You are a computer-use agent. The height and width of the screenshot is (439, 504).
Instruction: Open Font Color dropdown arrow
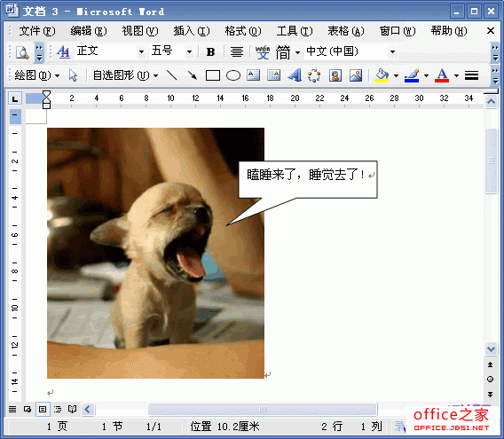pyautogui.click(x=456, y=76)
